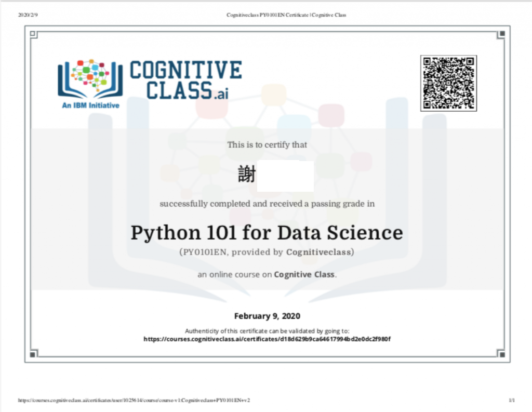Click 'An IBM Initiative' caption

pos(90,105)
